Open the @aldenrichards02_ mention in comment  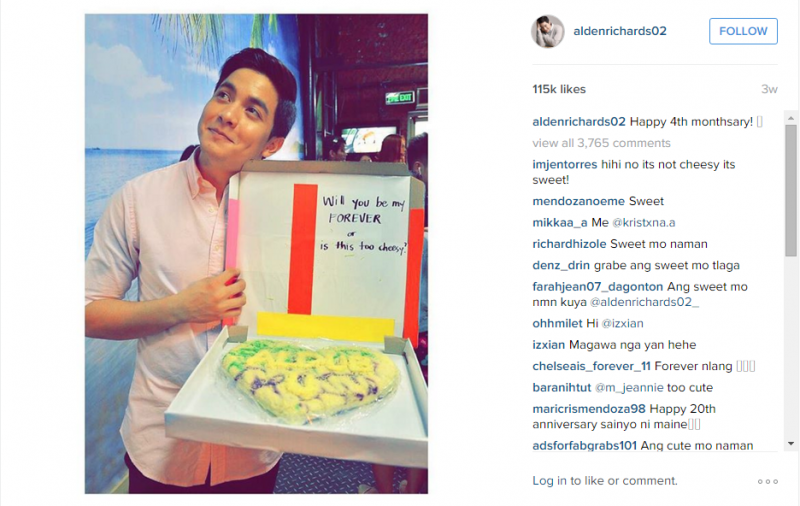[644, 302]
